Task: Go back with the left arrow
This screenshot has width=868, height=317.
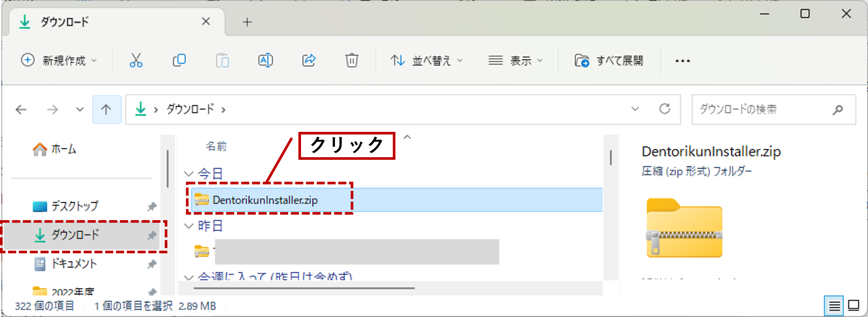Action: tap(21, 109)
